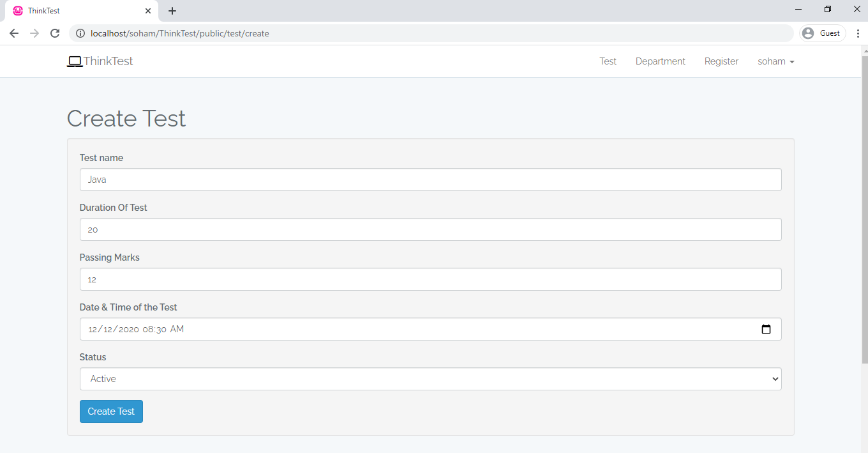868x453 pixels.
Task: Open Chrome three-dot menu
Action: click(x=858, y=33)
